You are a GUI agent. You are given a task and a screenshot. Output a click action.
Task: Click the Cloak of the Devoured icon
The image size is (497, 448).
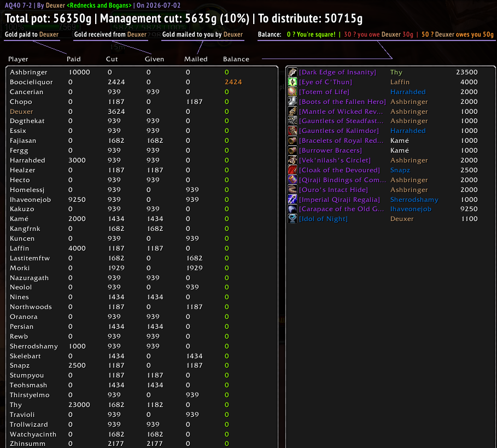[293, 170]
